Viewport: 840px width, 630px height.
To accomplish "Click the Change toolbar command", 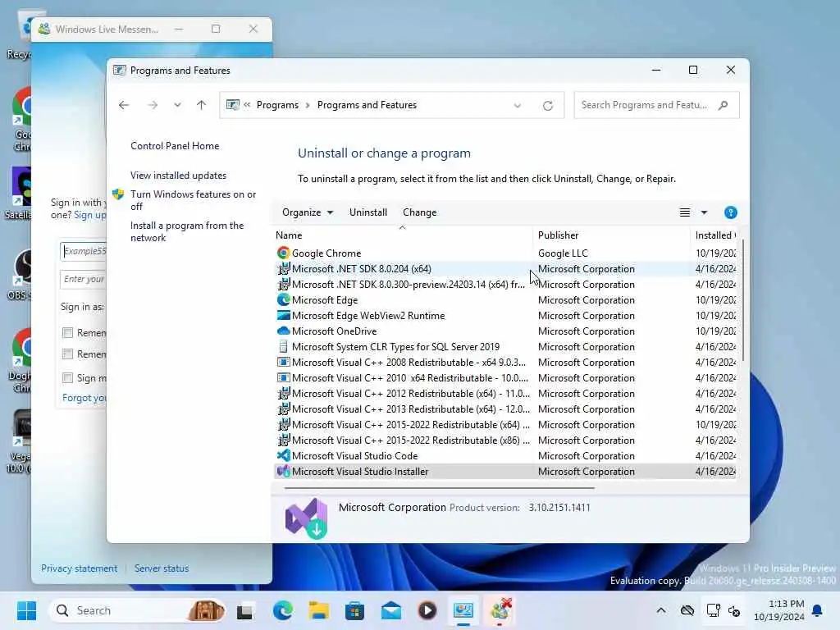I will [419, 212].
